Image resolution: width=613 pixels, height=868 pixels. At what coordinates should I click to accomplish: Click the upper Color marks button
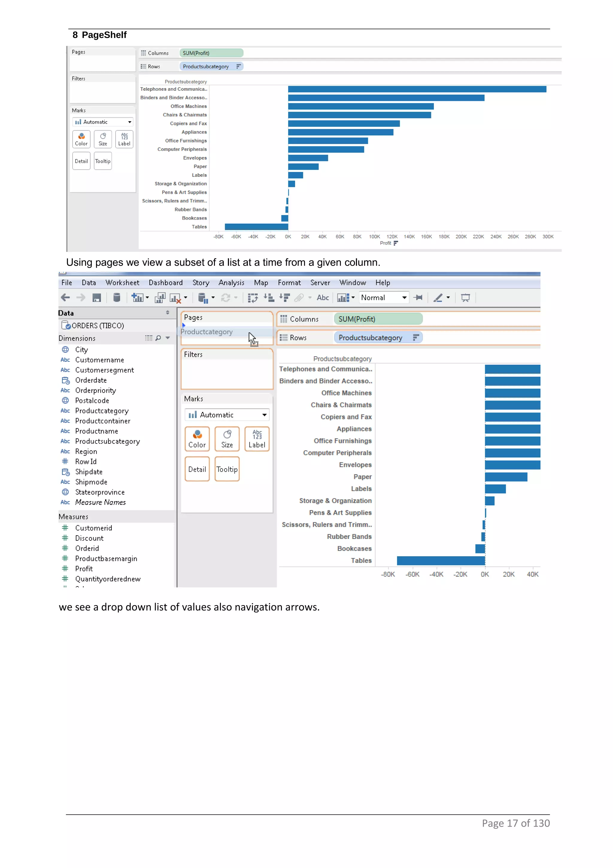81,139
